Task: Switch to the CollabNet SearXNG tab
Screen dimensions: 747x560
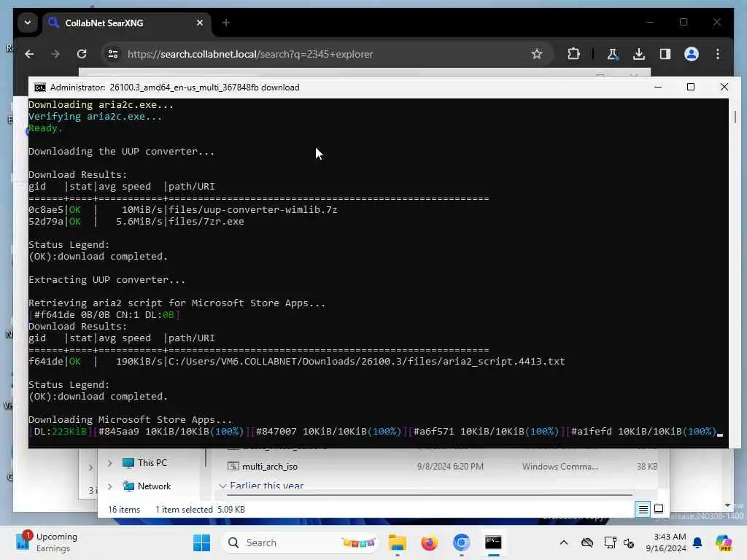Action: click(126, 23)
